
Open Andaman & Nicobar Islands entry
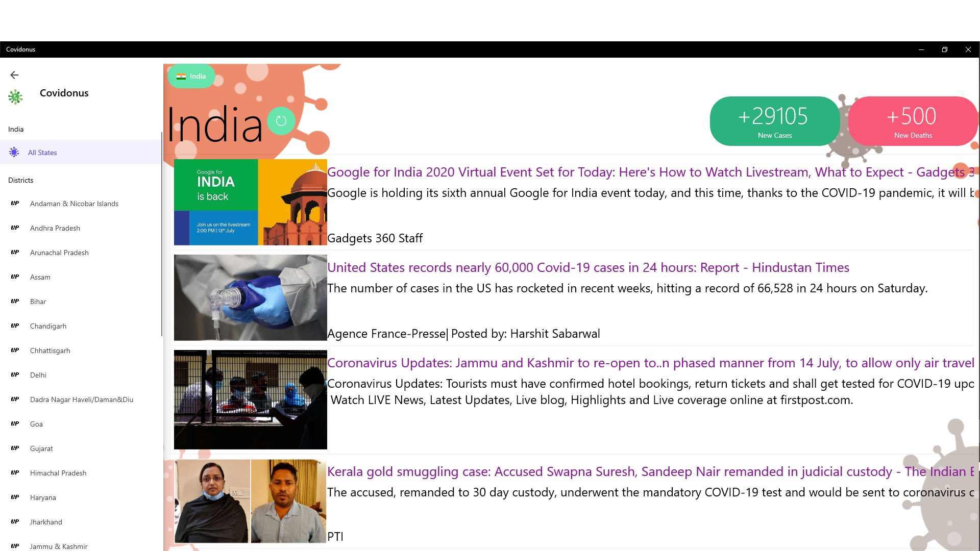pyautogui.click(x=74, y=204)
